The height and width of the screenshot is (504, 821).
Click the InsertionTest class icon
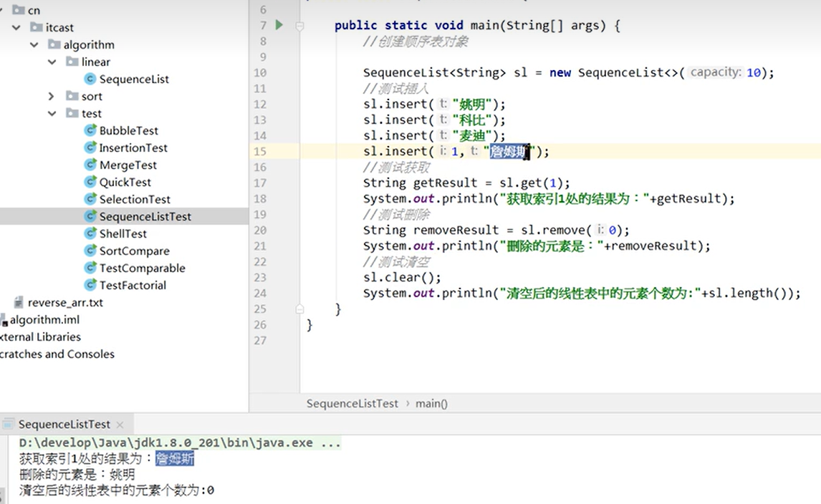(90, 147)
